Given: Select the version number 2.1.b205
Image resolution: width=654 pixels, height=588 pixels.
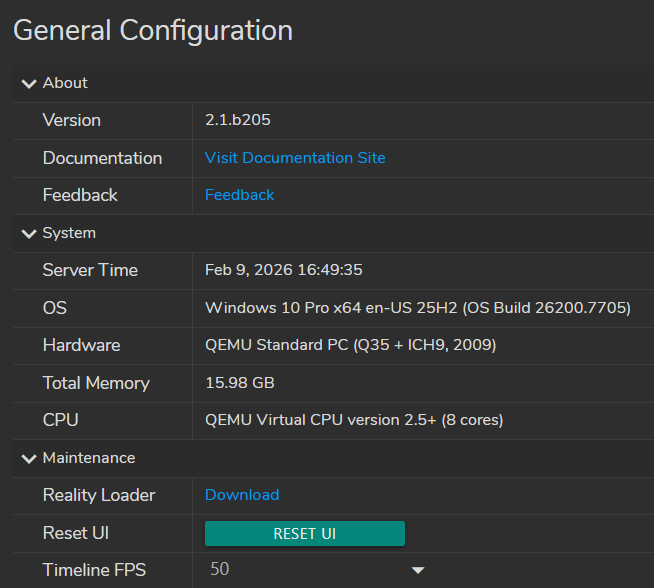Looking at the screenshot, I should 238,120.
